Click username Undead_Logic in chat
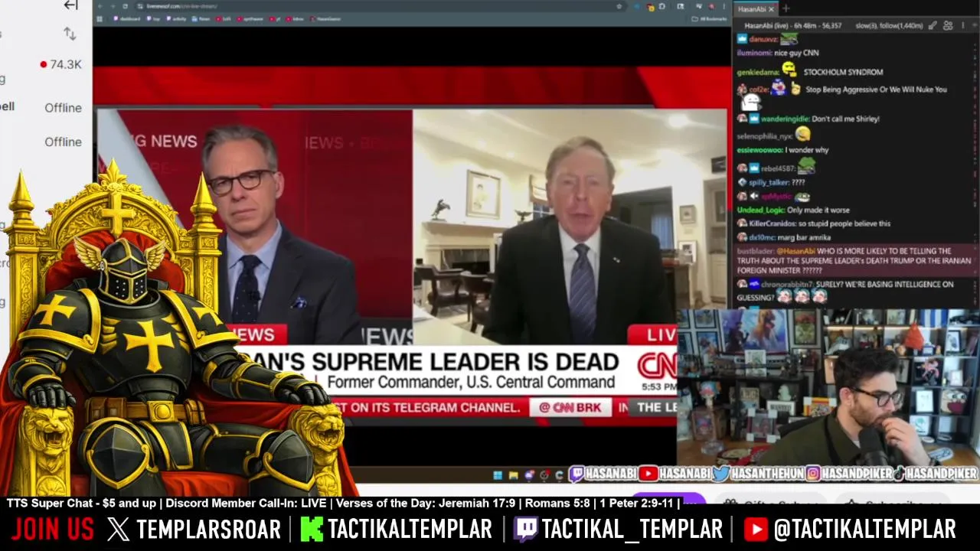This screenshot has height=551, width=980. (760, 210)
